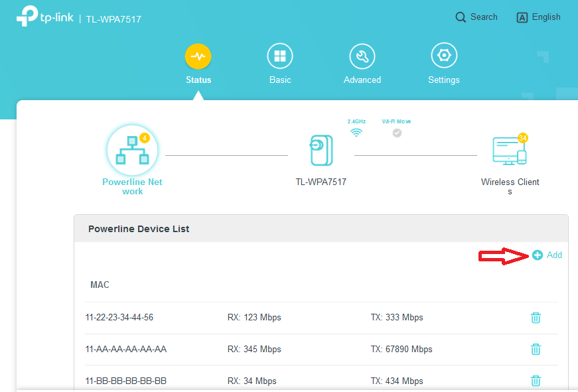Click the Wi-Fi Move status icon

(396, 133)
